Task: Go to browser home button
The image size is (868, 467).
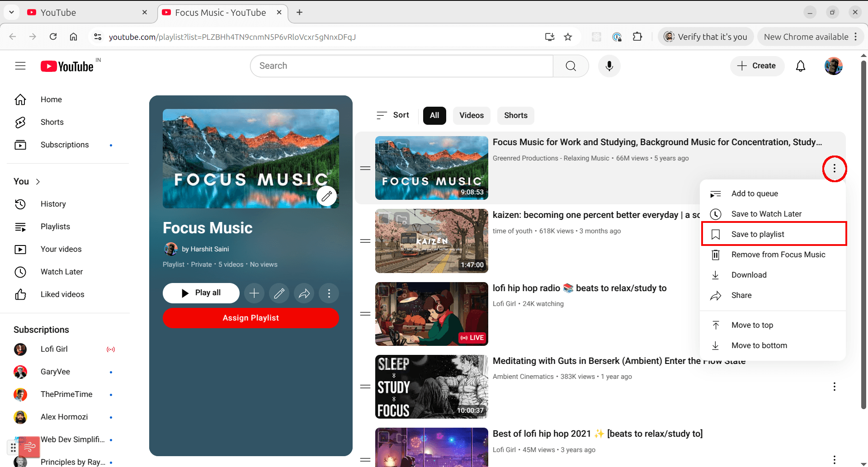Action: 73,37
